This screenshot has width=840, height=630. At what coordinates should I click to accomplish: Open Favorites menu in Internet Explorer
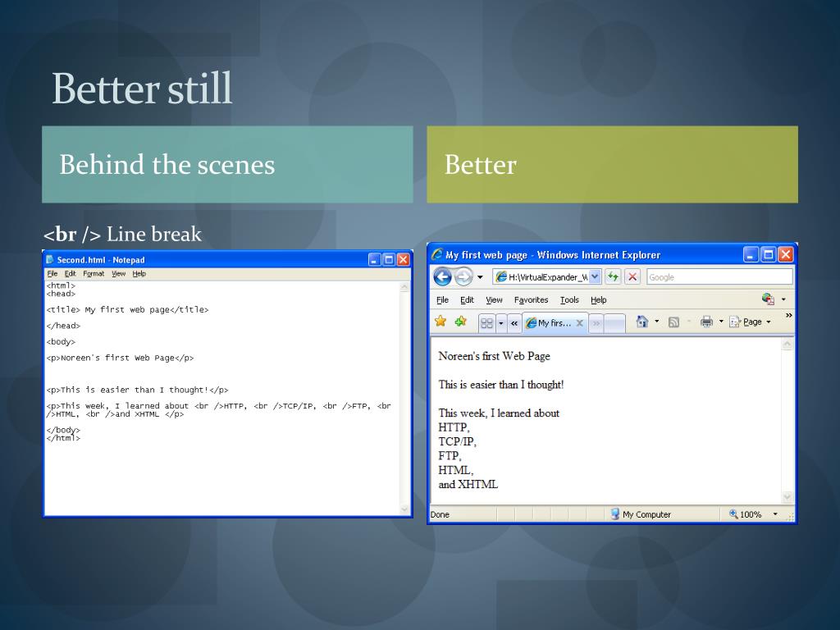531,300
